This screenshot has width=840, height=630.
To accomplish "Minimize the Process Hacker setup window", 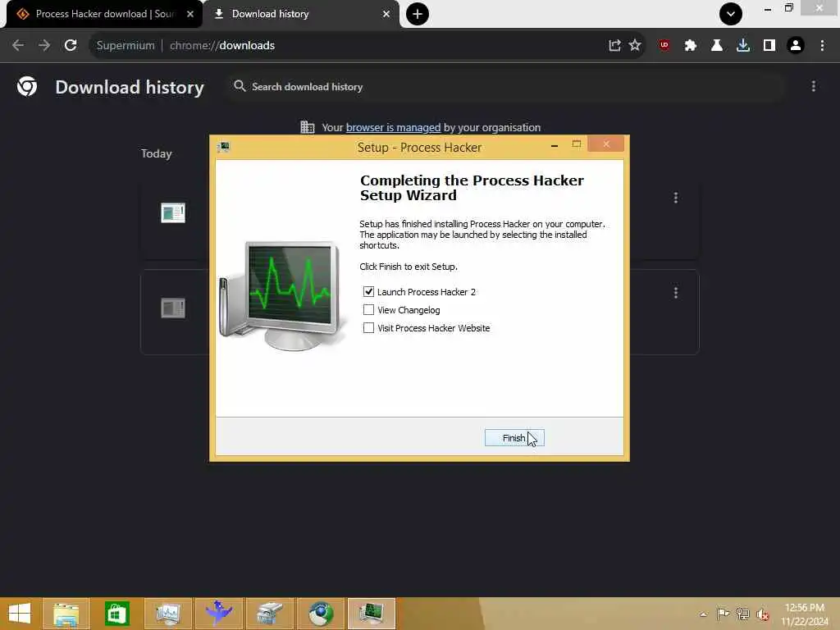I will (x=555, y=144).
